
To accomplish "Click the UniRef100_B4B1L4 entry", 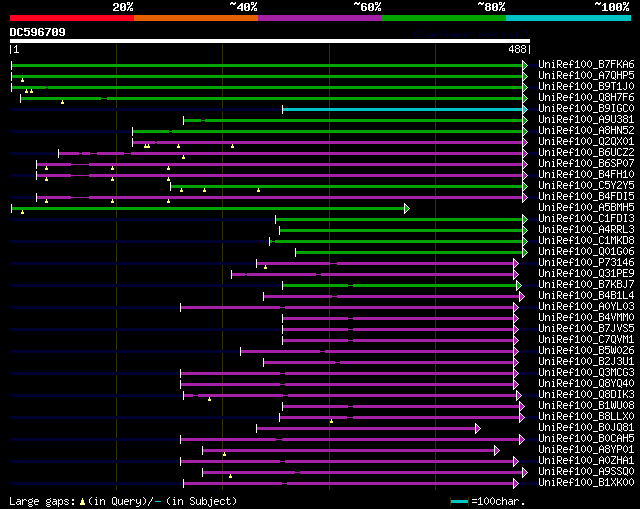I will tap(586, 296).
